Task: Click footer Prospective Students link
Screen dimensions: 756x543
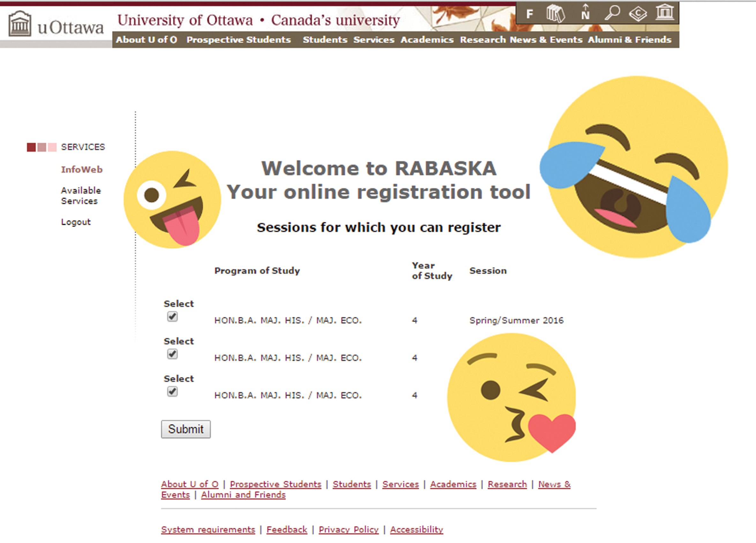Action: point(276,484)
